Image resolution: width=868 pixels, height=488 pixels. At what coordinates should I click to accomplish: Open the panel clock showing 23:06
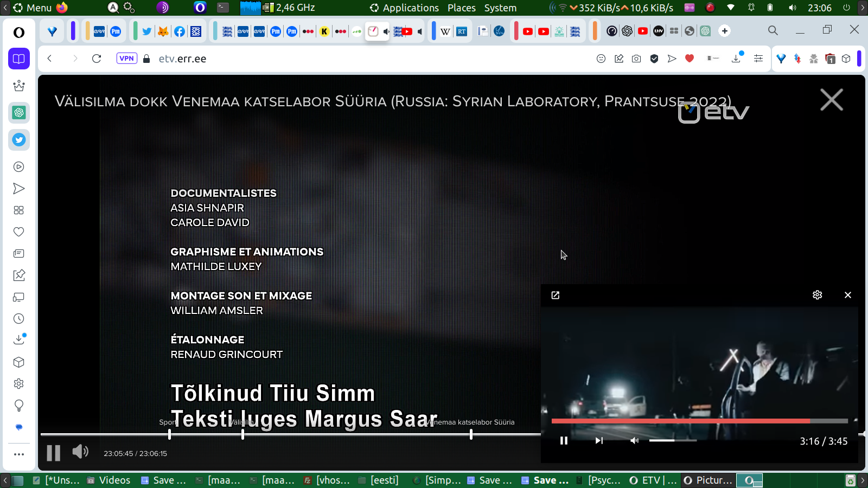tap(820, 8)
